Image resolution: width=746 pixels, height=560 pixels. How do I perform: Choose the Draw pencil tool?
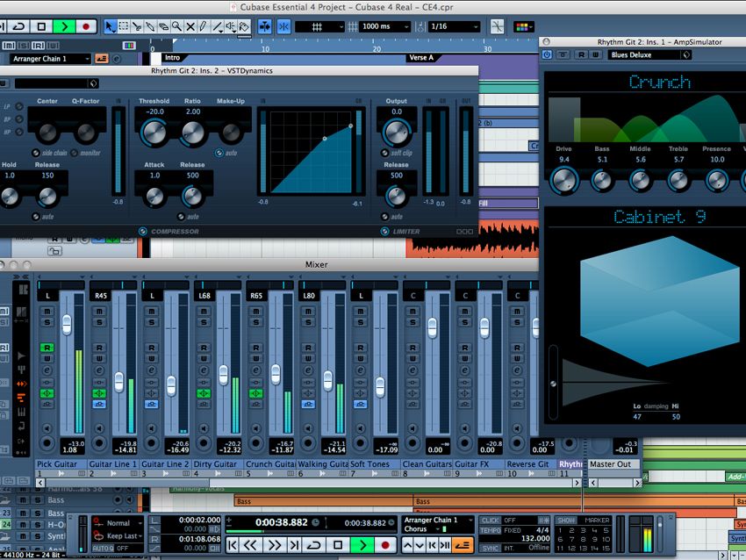tap(204, 26)
